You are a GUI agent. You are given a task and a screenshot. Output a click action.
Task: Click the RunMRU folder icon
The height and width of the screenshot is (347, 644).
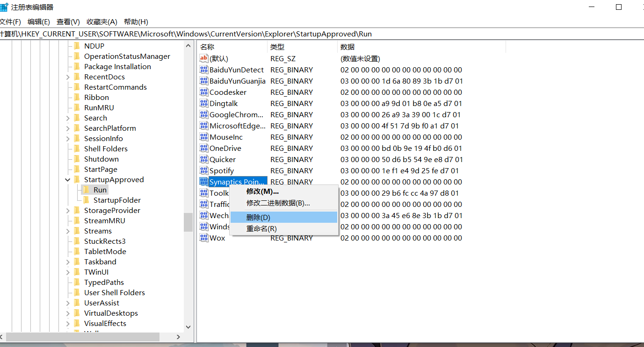click(77, 107)
